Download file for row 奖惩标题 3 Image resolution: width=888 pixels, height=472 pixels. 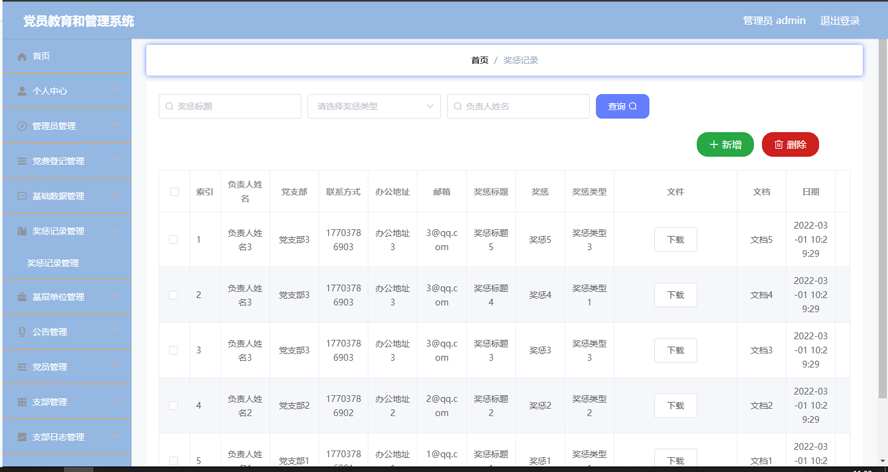[676, 350]
